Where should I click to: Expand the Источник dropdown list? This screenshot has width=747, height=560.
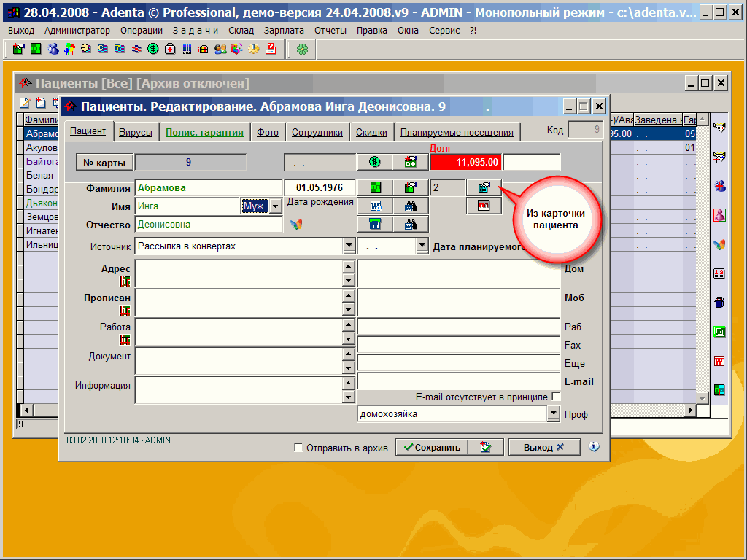tap(349, 246)
